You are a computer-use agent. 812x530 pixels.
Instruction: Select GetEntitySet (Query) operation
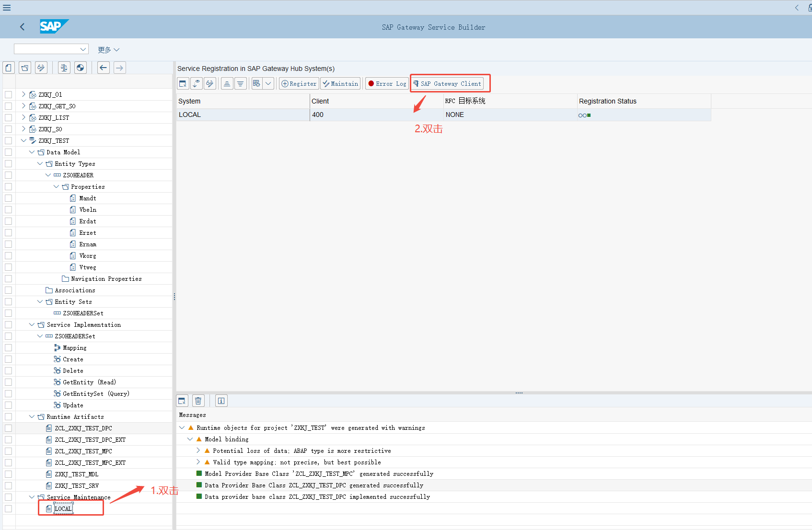(96, 394)
